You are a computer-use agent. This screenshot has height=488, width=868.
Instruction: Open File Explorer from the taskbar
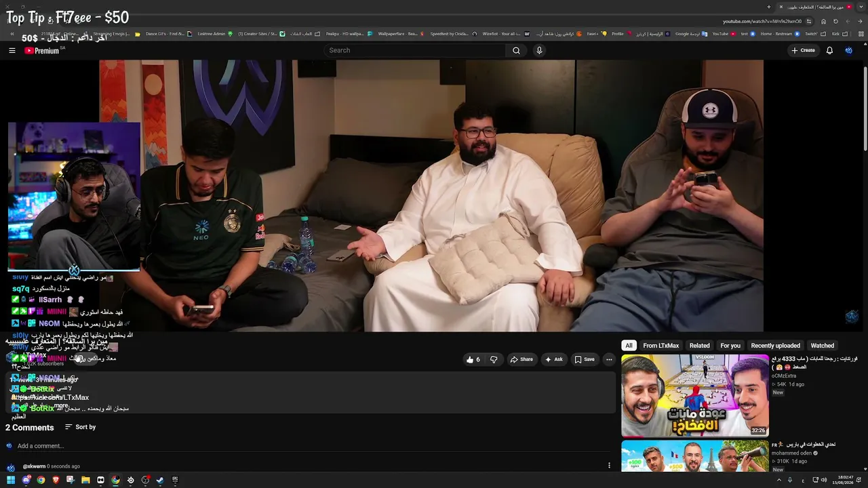[x=85, y=481]
